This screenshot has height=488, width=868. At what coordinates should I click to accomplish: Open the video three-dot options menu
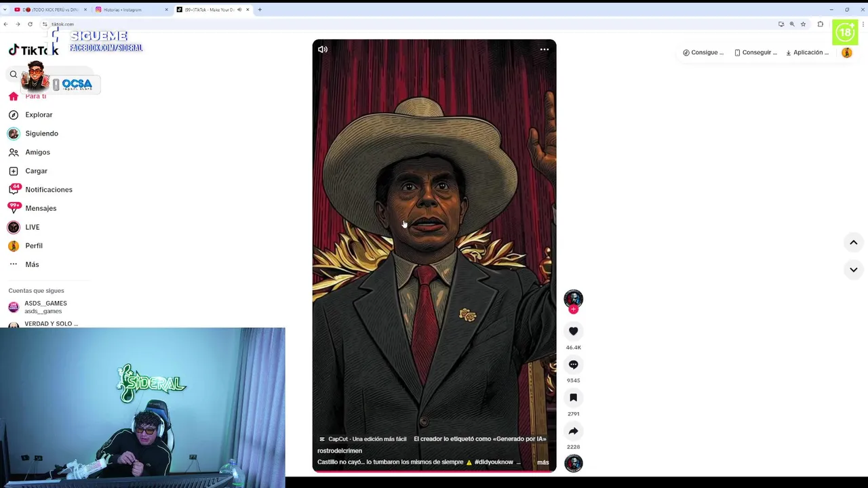544,49
